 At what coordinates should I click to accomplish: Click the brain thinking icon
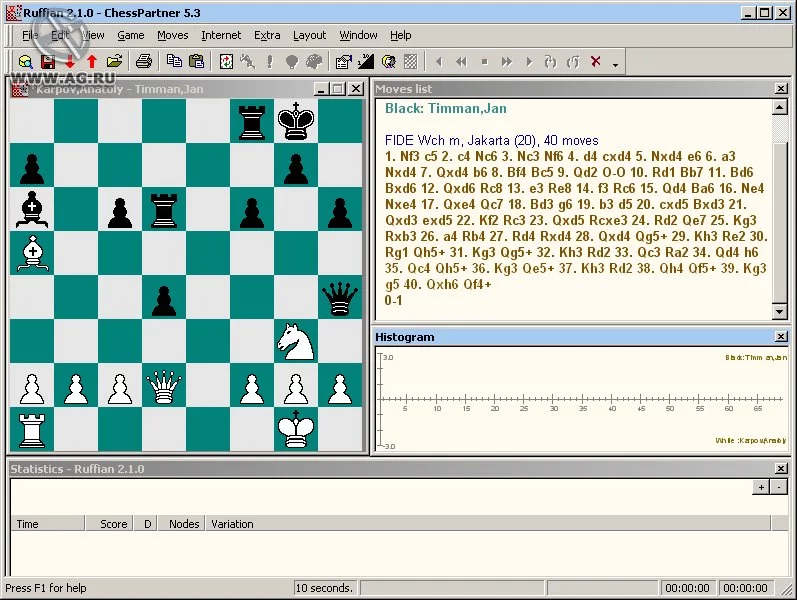314,62
